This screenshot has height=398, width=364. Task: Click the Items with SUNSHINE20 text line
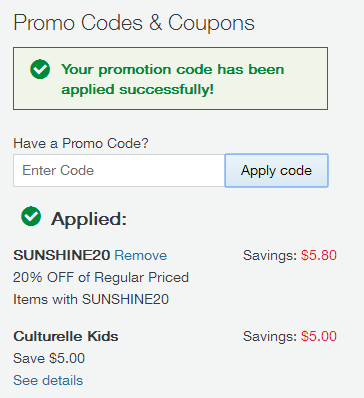tap(91, 299)
